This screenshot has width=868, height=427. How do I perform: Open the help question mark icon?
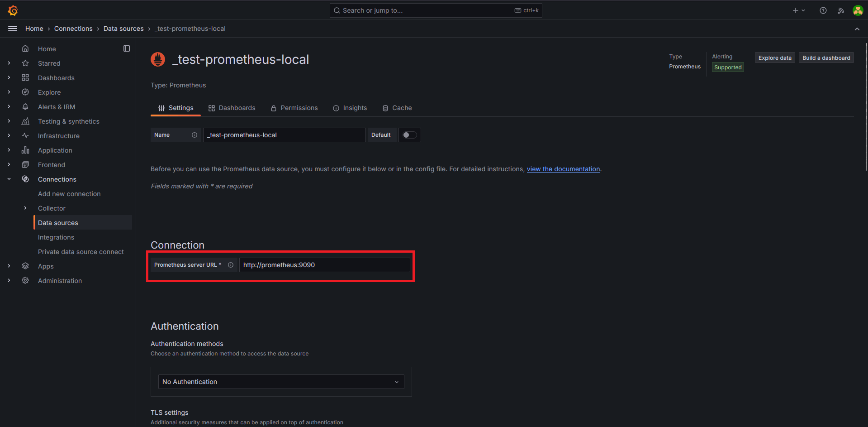point(823,10)
